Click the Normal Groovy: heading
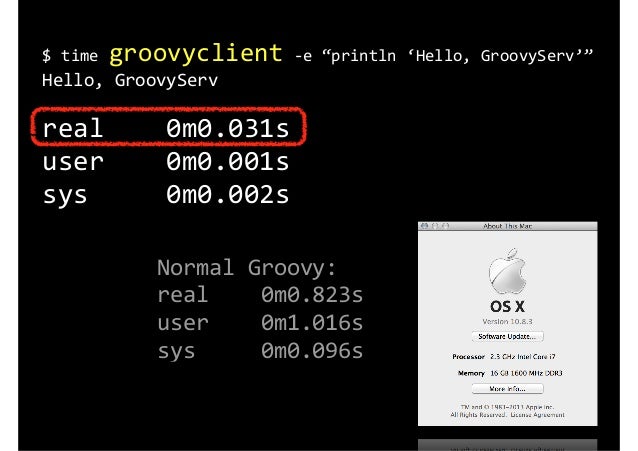The height and width of the screenshot is (451, 638). tap(247, 268)
